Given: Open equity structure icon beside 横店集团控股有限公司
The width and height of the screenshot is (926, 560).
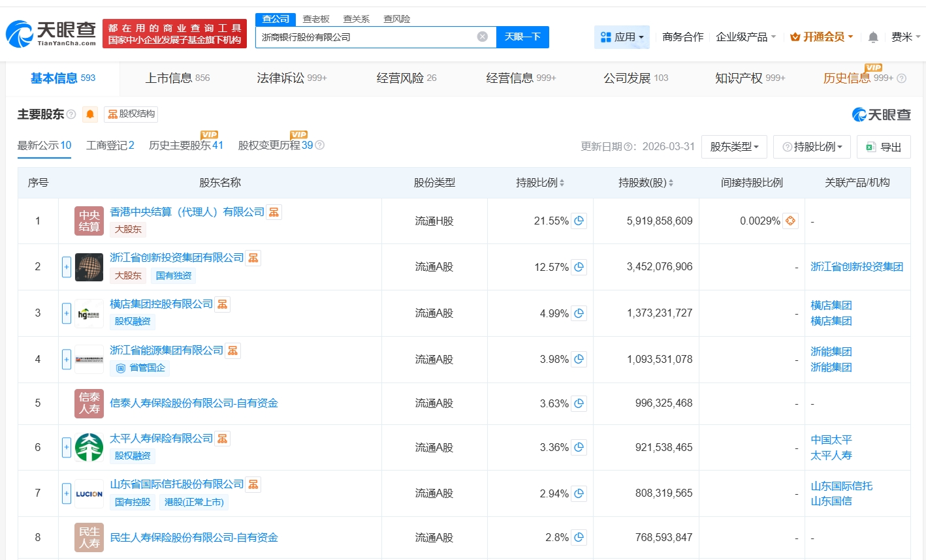Looking at the screenshot, I should tap(223, 304).
